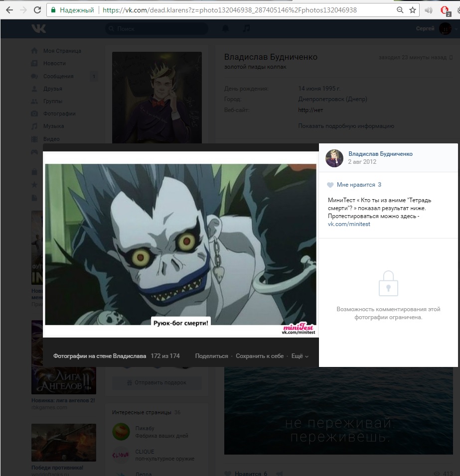Open author name Владислав Будниченко in photo panel
The height and width of the screenshot is (476, 460).
click(380, 154)
